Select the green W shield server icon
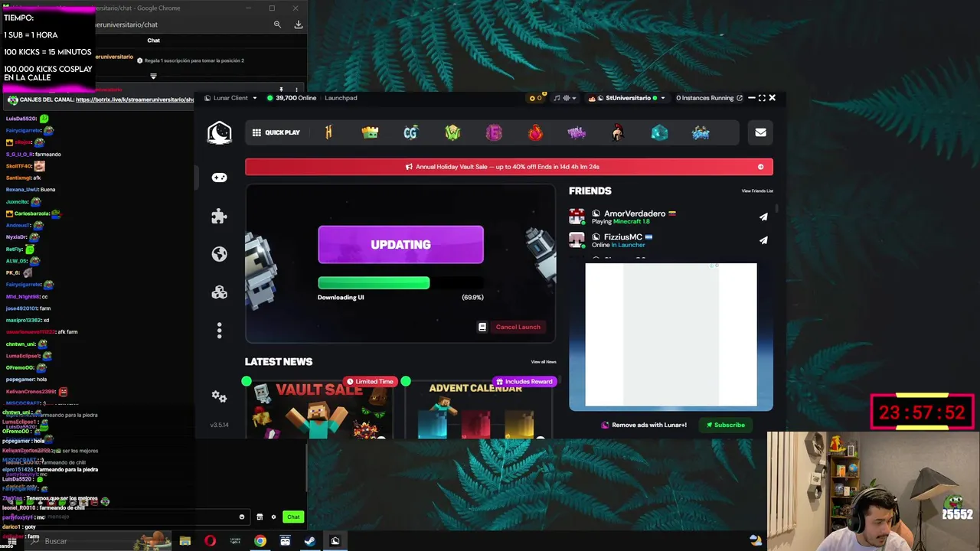The width and height of the screenshot is (980, 551). (452, 132)
